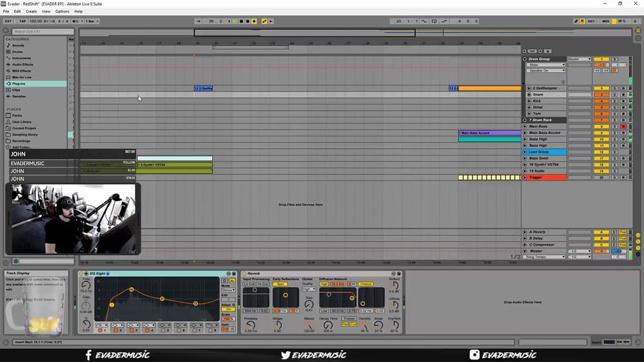Open the Recordings folder in Places
The image size is (644, 362).
click(x=21, y=141)
